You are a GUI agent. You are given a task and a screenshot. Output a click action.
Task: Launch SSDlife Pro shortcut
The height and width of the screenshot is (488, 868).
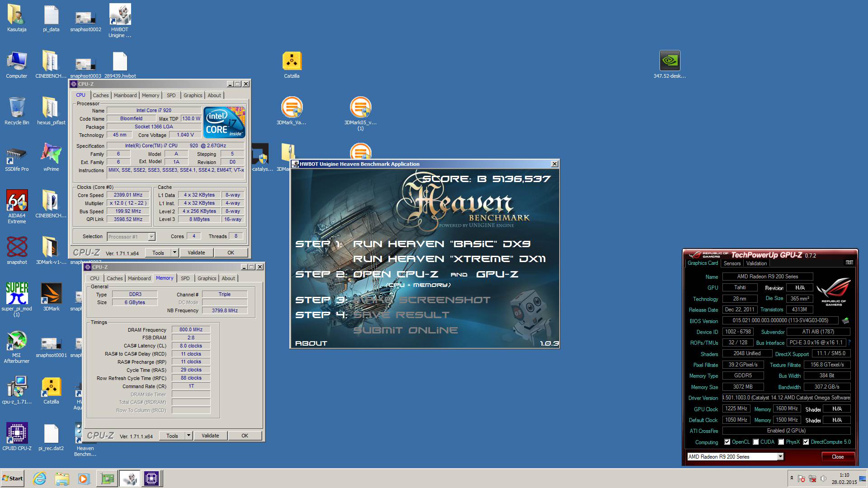[x=17, y=158]
